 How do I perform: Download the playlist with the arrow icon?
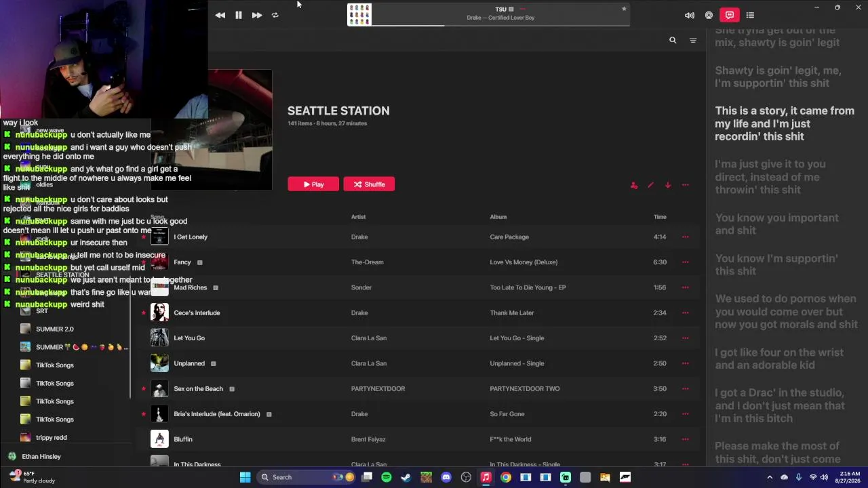tap(668, 185)
